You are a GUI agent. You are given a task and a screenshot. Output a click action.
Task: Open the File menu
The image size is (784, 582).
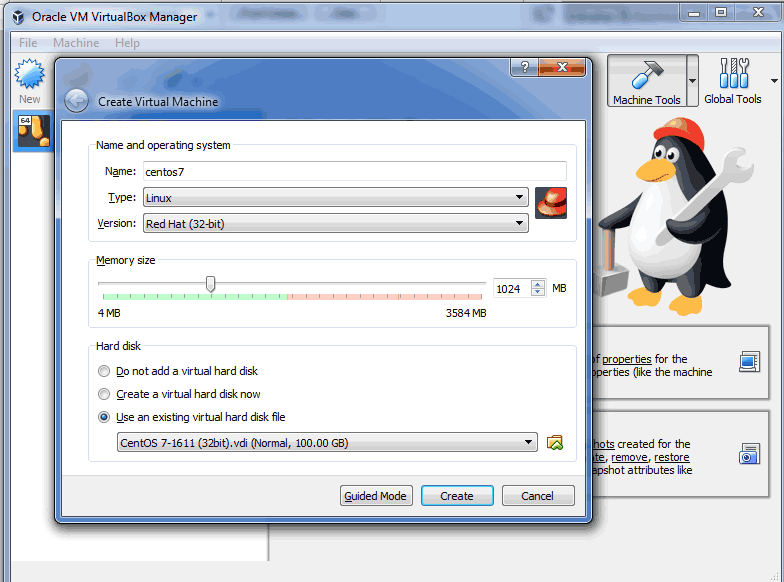28,43
